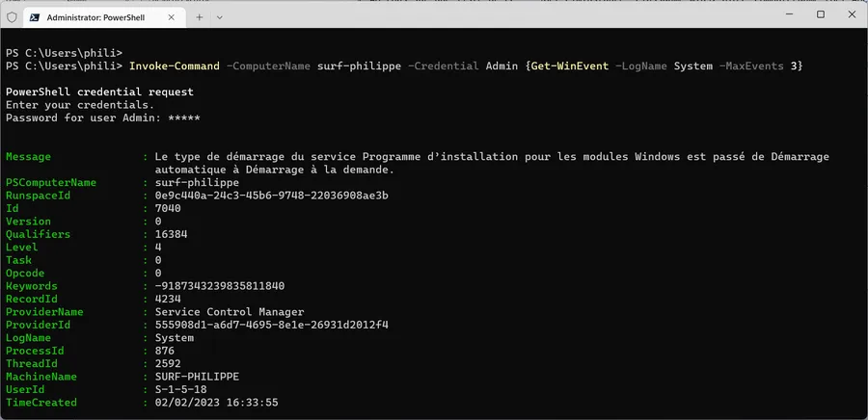This screenshot has height=420, width=868.
Task: Click the UserId value S-1-5-18
Action: [x=181, y=389]
